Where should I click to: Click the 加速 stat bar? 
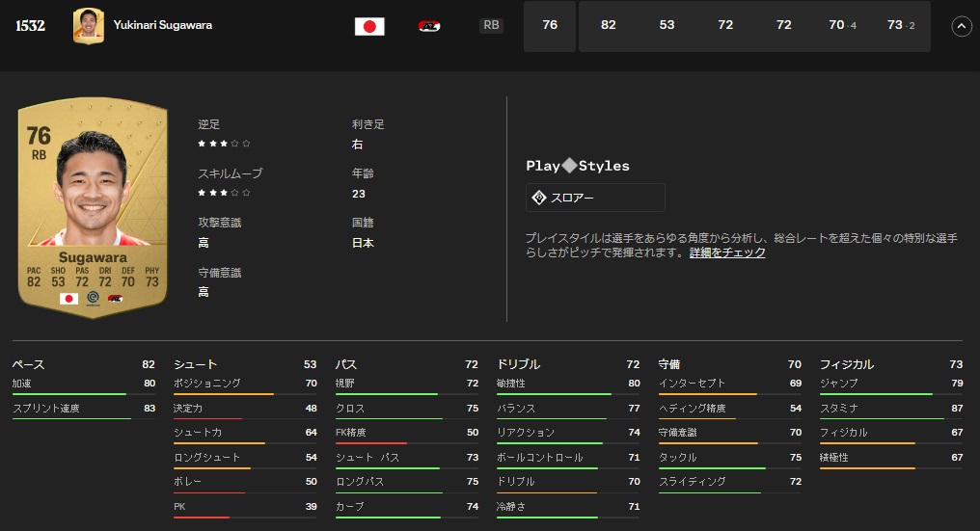(x=68, y=394)
